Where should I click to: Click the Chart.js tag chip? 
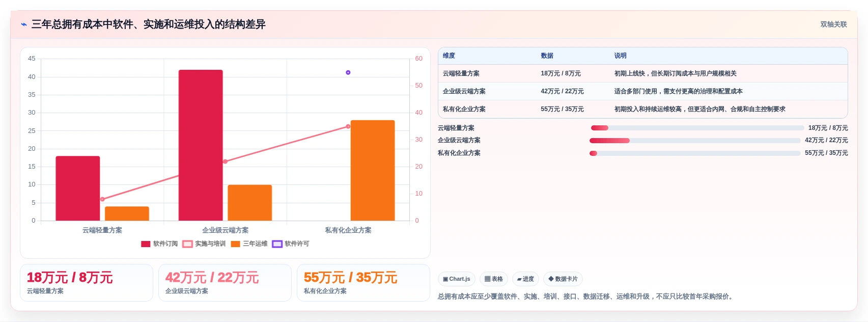tap(457, 279)
